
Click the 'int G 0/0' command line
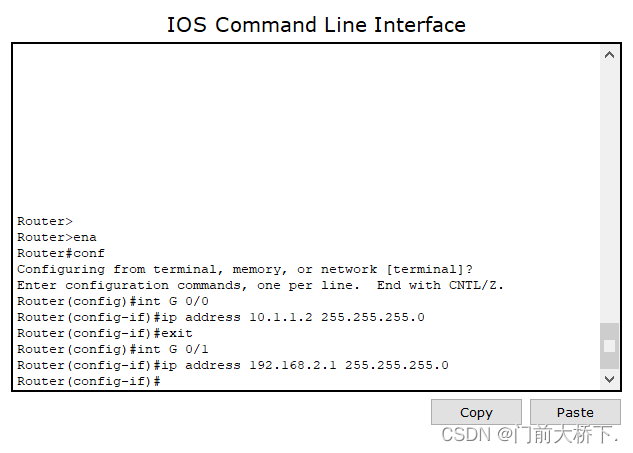click(x=113, y=301)
